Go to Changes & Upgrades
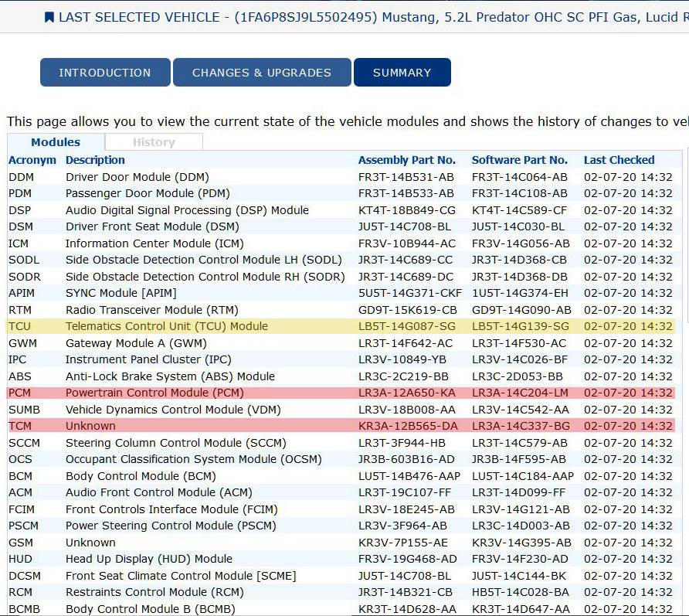This screenshot has width=689, height=616. [262, 72]
